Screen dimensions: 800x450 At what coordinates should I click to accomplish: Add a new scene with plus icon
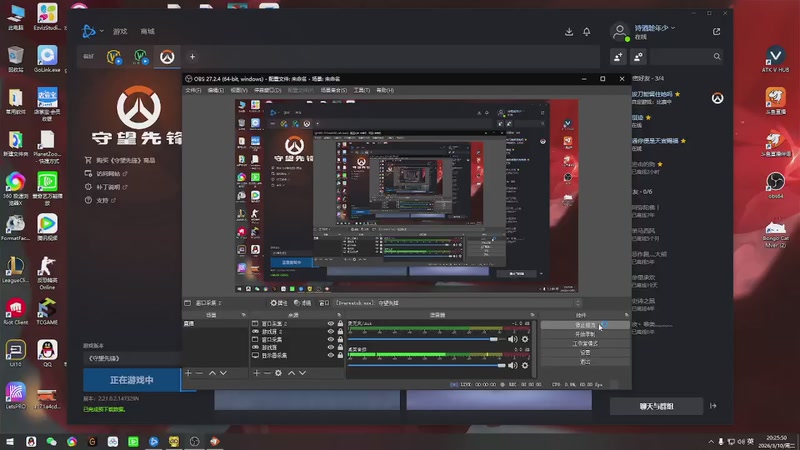tap(188, 373)
